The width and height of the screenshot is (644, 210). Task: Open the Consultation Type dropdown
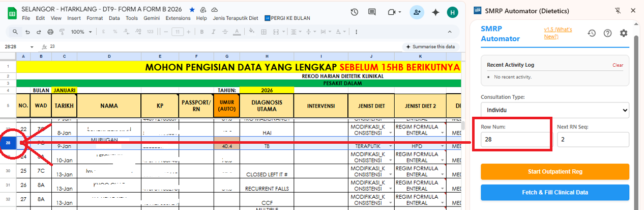[554, 110]
